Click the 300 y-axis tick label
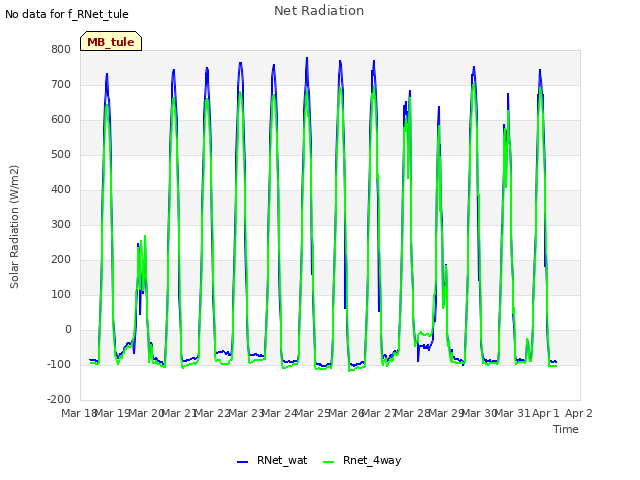This screenshot has height=480, width=640. pos(61,224)
